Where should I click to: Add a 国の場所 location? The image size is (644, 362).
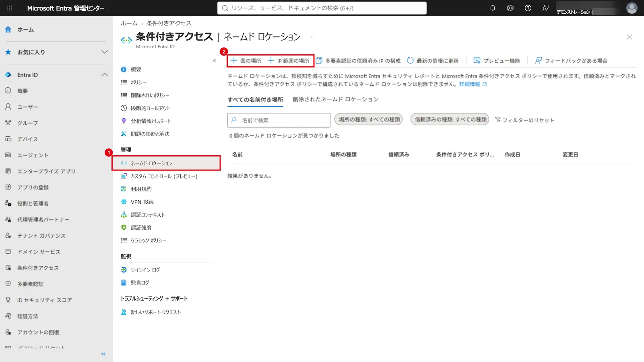[246, 61]
